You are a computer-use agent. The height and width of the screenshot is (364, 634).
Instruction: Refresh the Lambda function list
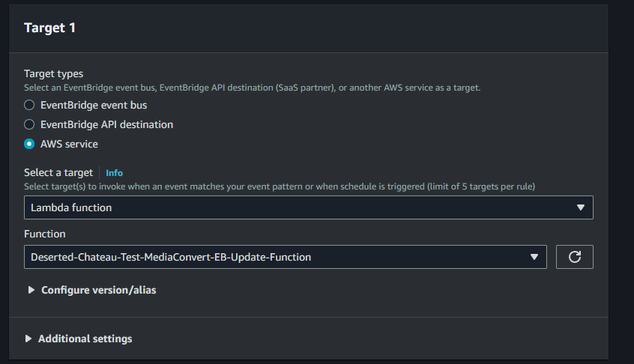click(575, 257)
